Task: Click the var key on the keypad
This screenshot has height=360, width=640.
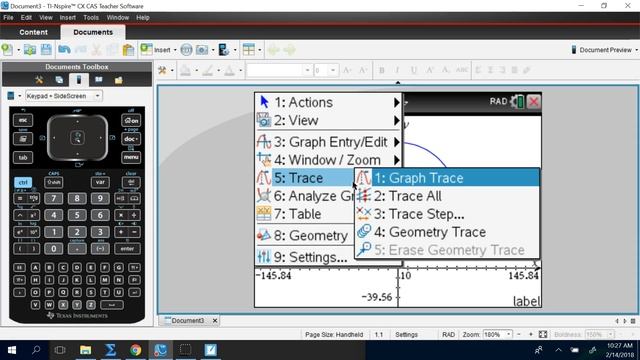Action: [x=100, y=182]
